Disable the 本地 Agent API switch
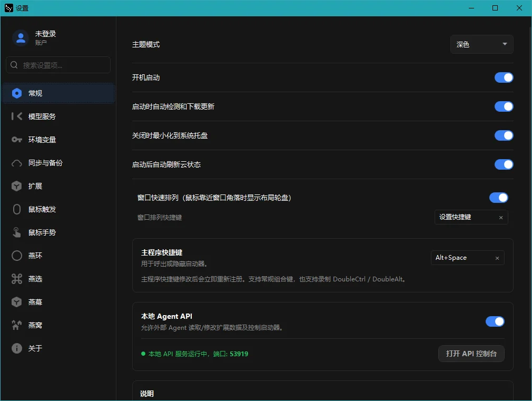This screenshot has height=401, width=532. 495,321
